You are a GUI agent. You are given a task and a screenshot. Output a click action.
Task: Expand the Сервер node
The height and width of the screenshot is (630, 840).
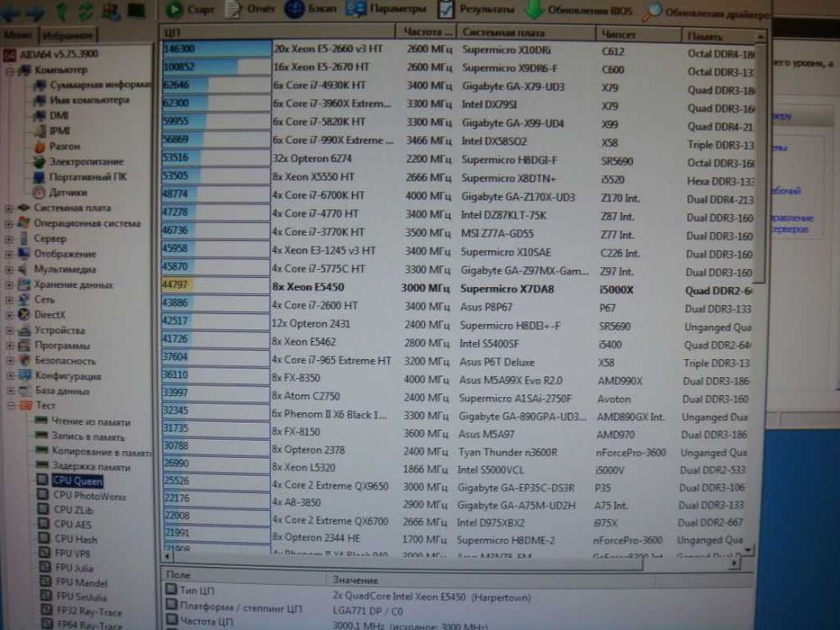point(9,239)
